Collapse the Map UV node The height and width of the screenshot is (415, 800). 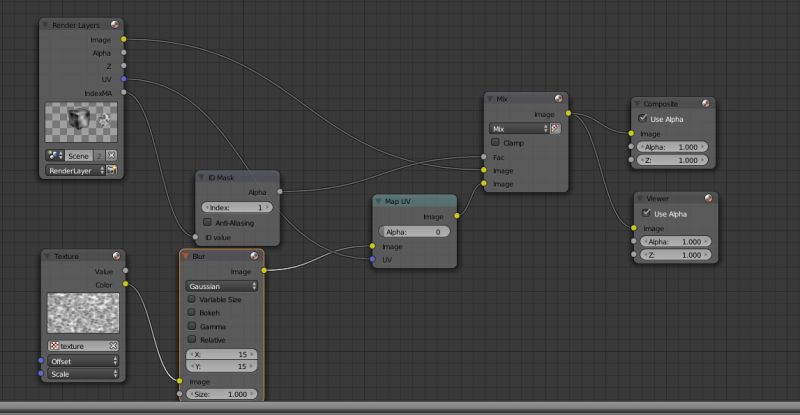click(x=379, y=201)
